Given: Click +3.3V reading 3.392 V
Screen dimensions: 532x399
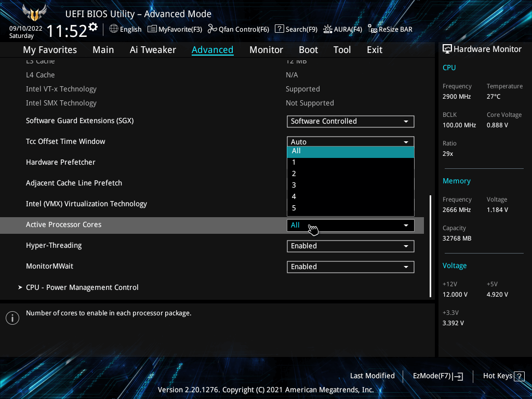Looking at the screenshot, I should [453, 323].
